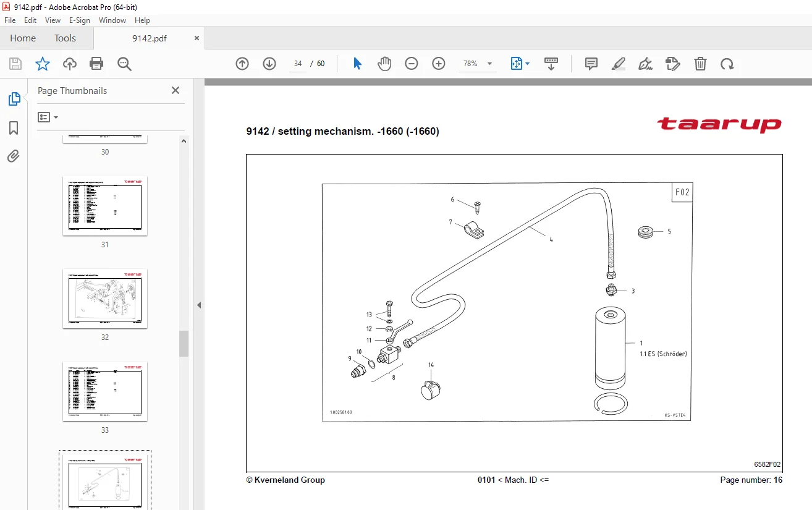812x510 pixels.
Task: Open the Edit/stamp tool icon
Action: [673, 64]
